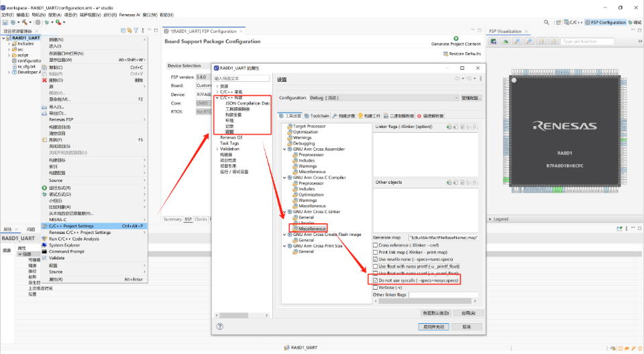644x354 pixels.
Task: Click the open perspective icon near C/C++
Action: point(559,22)
